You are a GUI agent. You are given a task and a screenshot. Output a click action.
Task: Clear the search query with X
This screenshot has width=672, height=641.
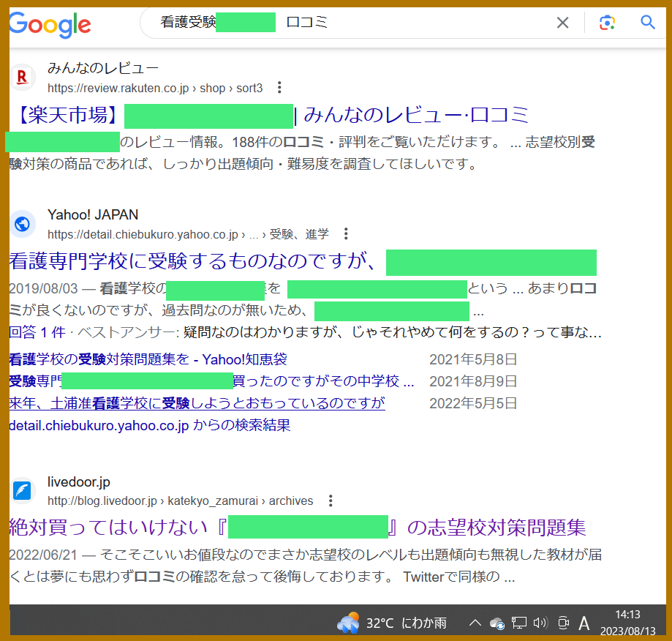click(562, 22)
